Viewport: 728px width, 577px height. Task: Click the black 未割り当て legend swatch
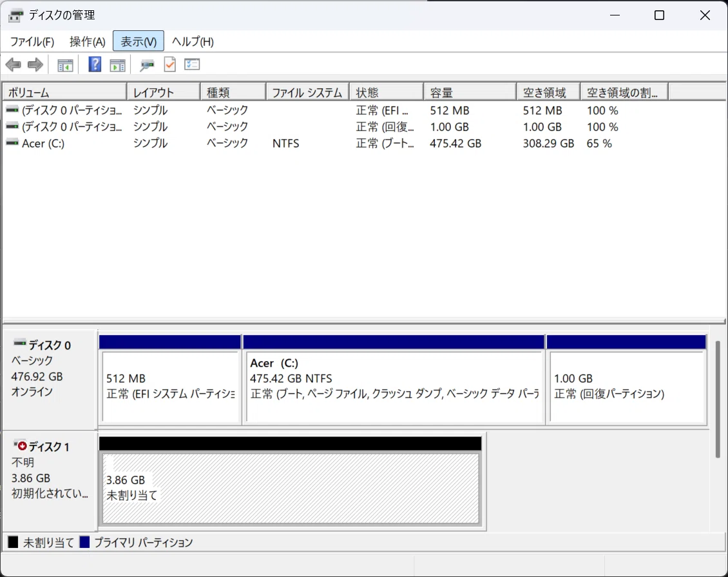13,542
